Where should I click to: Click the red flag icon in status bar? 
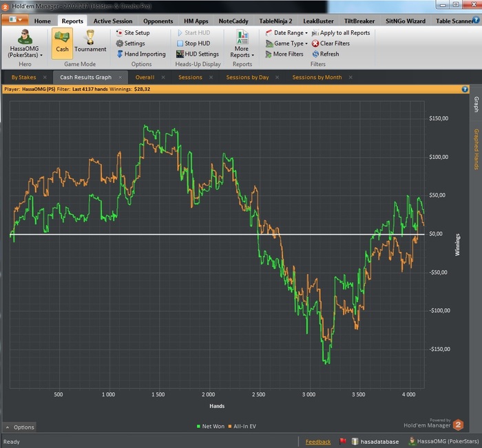[x=342, y=441]
